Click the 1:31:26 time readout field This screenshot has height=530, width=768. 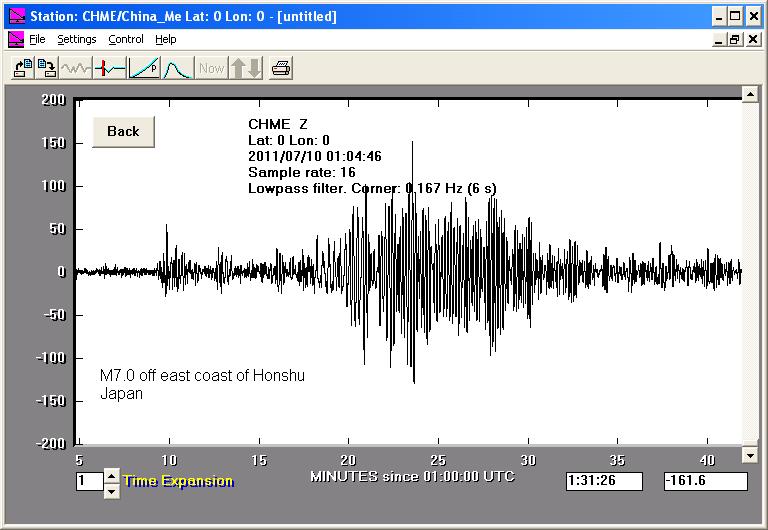(606, 481)
